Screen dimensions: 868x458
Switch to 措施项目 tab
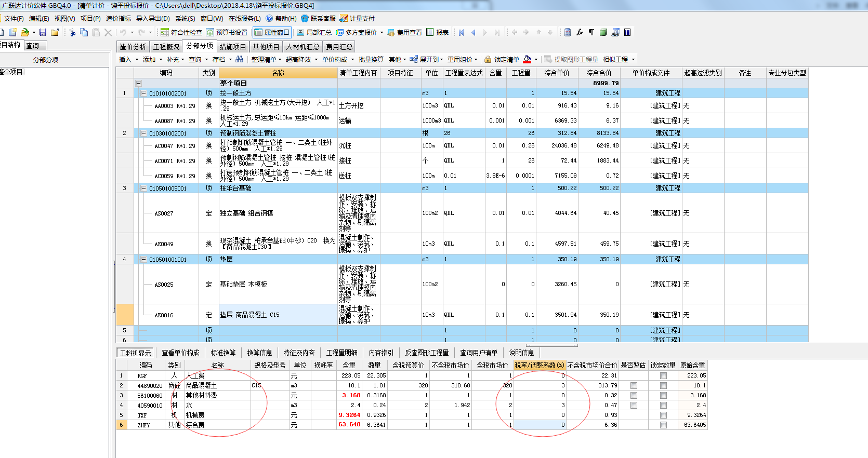tap(233, 47)
